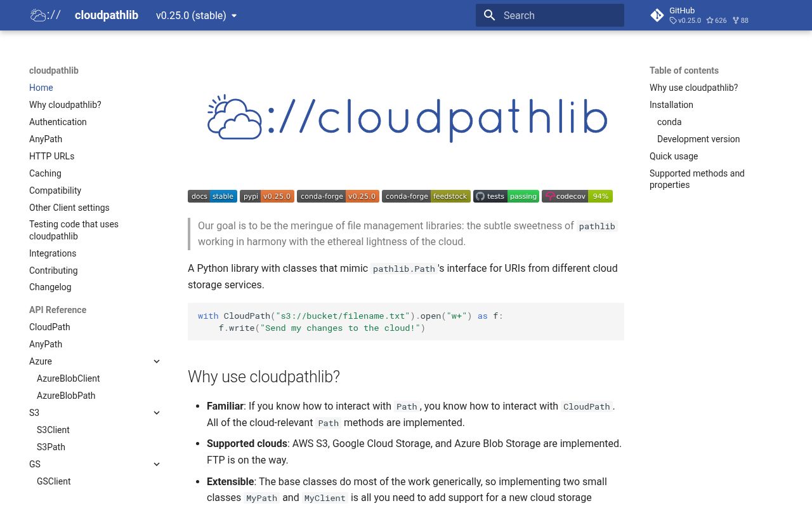Image resolution: width=812 pixels, height=508 pixels.
Task: Jump to conda in table of contents
Action: coord(669,122)
